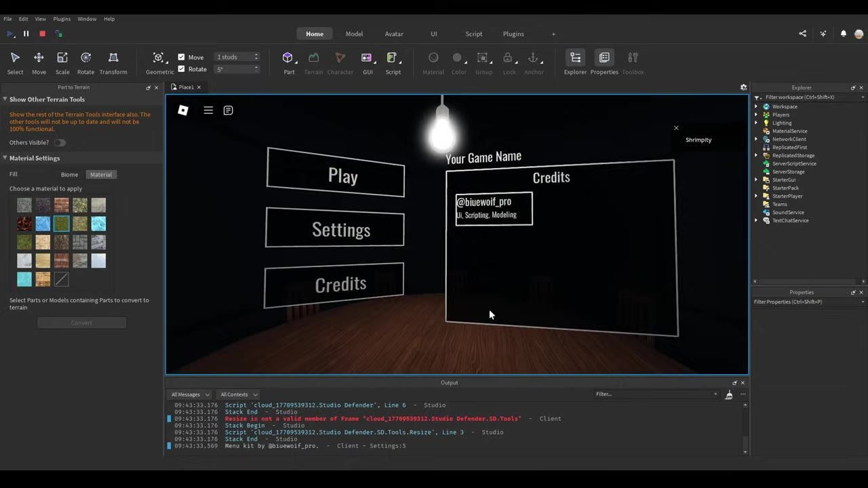Collapse Show Other Terrain Tools section
This screenshot has width=868, height=488.
tap(5, 99)
